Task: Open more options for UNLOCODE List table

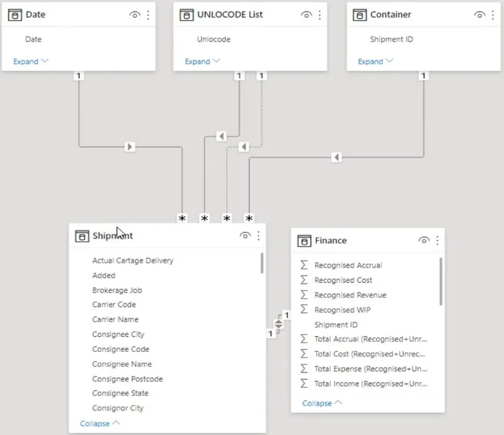Action: point(320,14)
